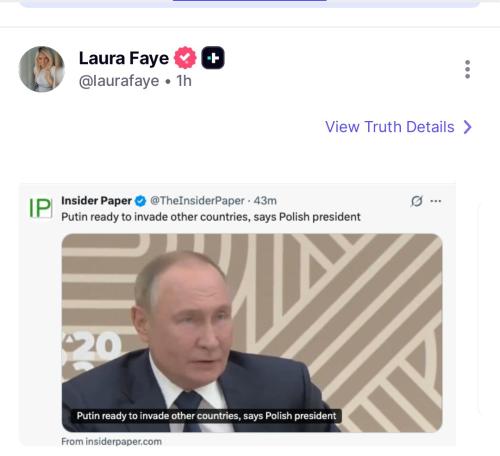
Task: Open the Putin news image thumbnail
Action: point(252,333)
